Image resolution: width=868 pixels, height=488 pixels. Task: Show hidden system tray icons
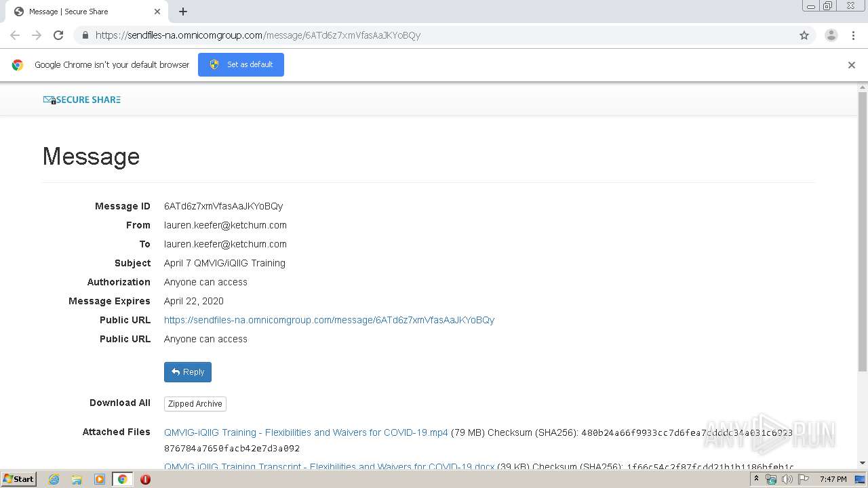756,479
